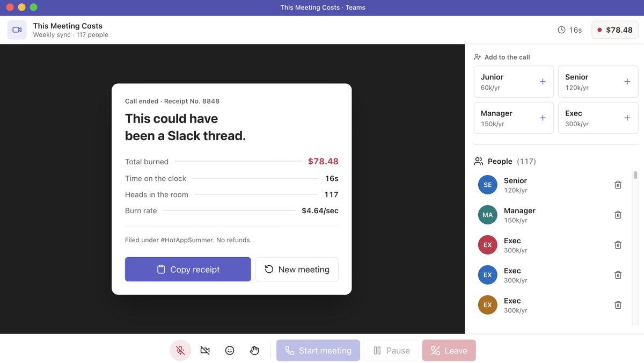Click the Pause button

pyautogui.click(x=391, y=351)
